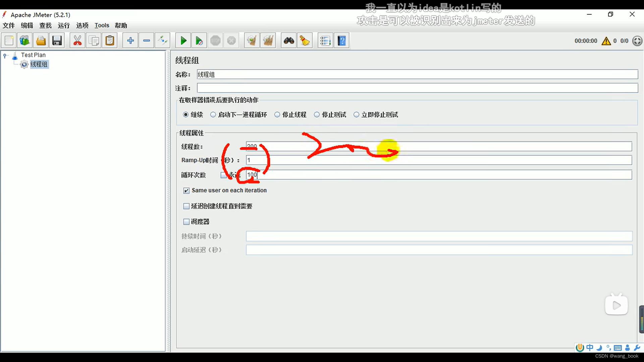644x362 pixels.
Task: Click the grey Shutdown icon
Action: point(231,41)
